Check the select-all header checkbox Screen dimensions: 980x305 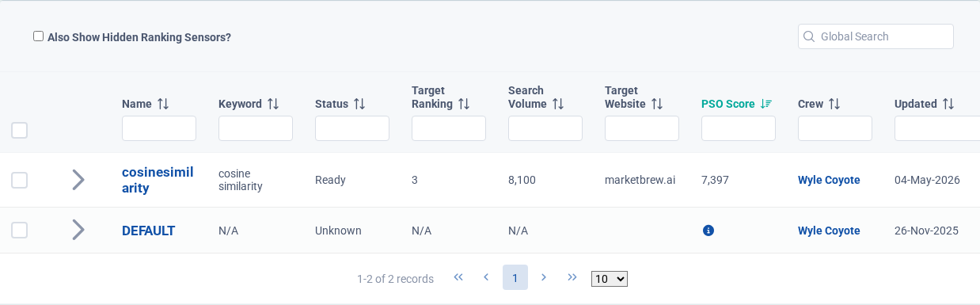tap(20, 130)
